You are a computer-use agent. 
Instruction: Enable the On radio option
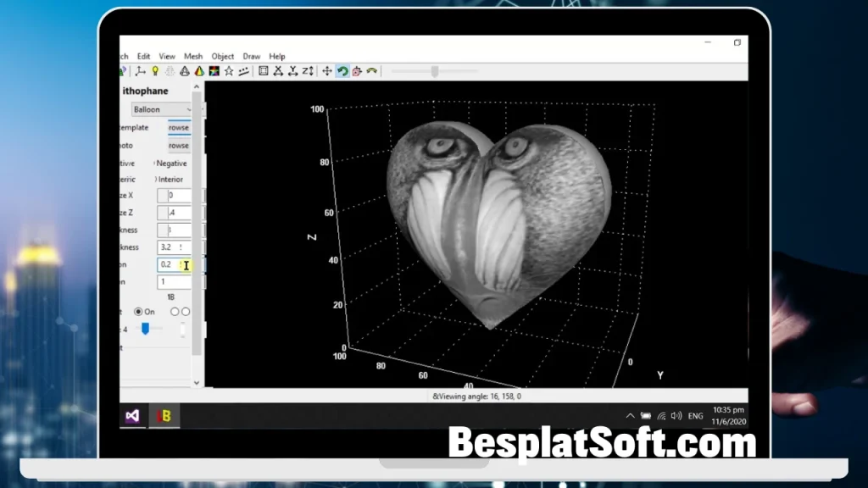coord(138,312)
